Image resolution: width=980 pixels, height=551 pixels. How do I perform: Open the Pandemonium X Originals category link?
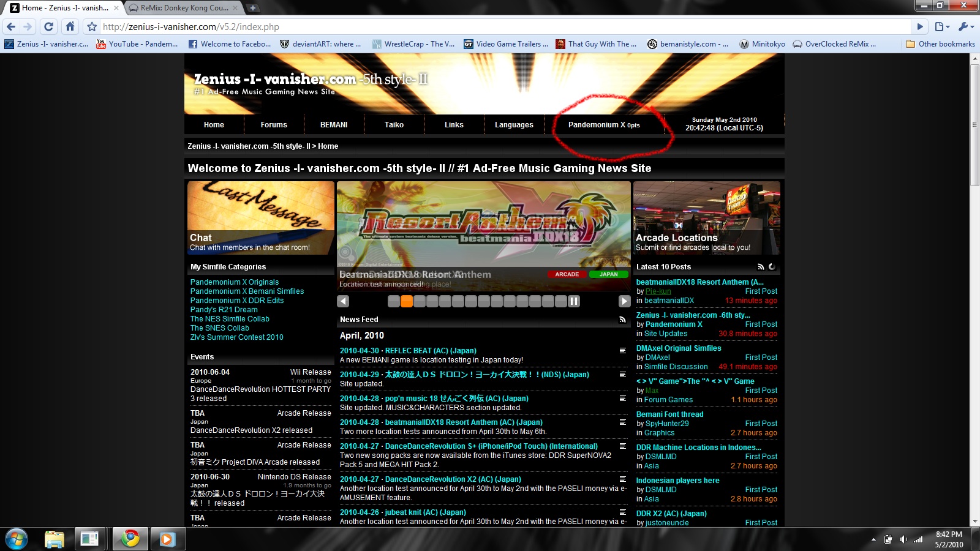(235, 282)
